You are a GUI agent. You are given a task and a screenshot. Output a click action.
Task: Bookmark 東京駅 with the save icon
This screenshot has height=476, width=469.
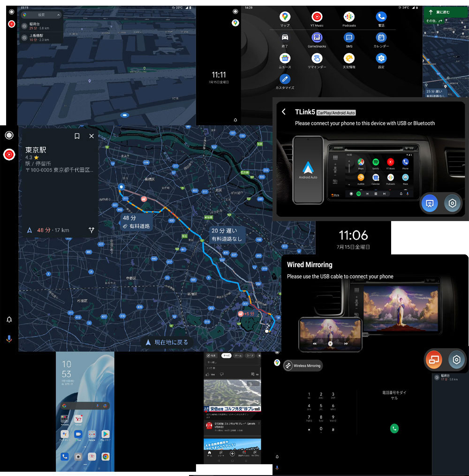pyautogui.click(x=77, y=136)
